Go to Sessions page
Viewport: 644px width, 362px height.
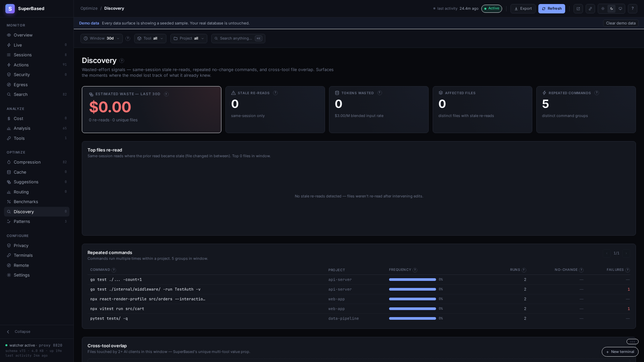[37, 55]
